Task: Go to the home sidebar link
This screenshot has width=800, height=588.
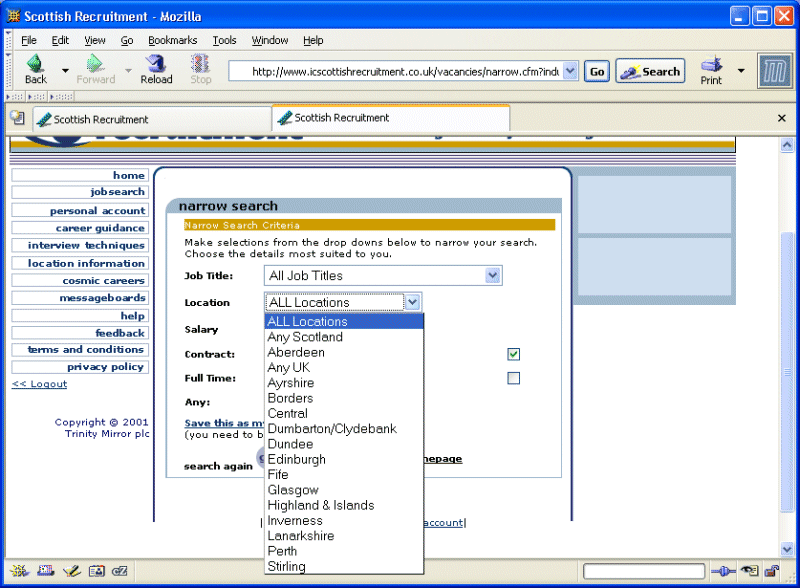Action: click(80, 175)
